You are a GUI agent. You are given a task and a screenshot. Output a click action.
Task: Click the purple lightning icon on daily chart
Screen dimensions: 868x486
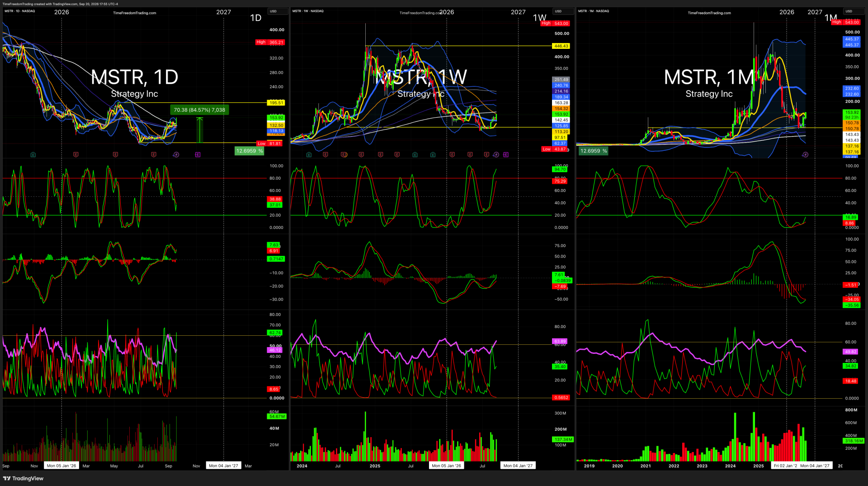click(176, 155)
